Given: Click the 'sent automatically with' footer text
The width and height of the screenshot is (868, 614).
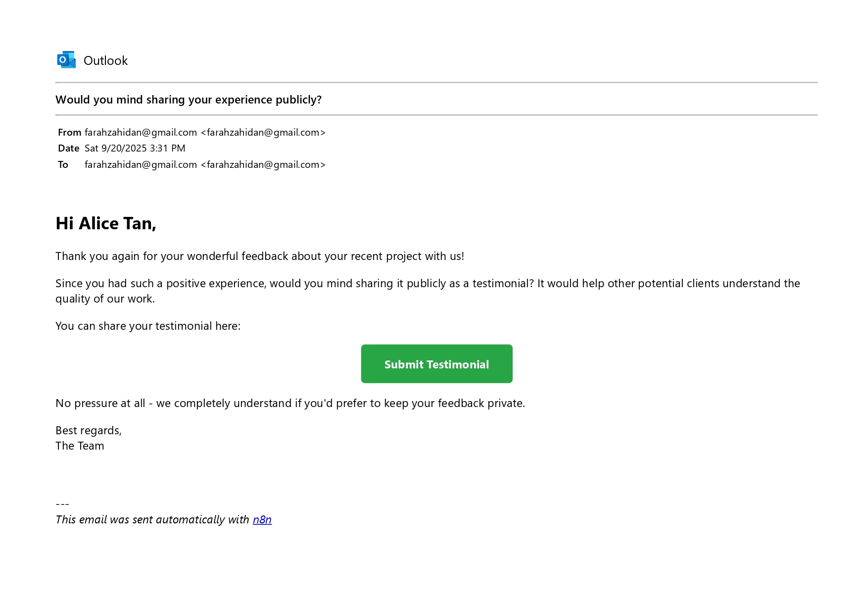Looking at the screenshot, I should click(x=152, y=520).
